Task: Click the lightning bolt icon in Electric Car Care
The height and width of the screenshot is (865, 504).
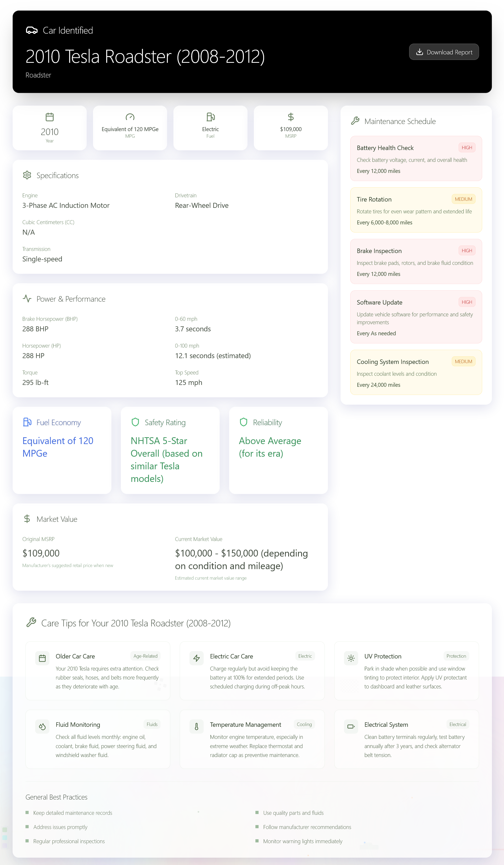Action: (x=196, y=658)
